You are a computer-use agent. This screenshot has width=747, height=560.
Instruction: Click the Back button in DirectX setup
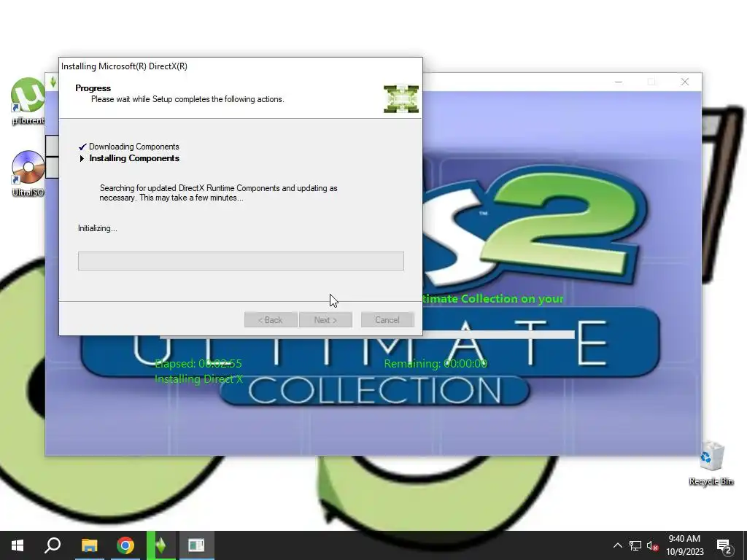pyautogui.click(x=271, y=320)
